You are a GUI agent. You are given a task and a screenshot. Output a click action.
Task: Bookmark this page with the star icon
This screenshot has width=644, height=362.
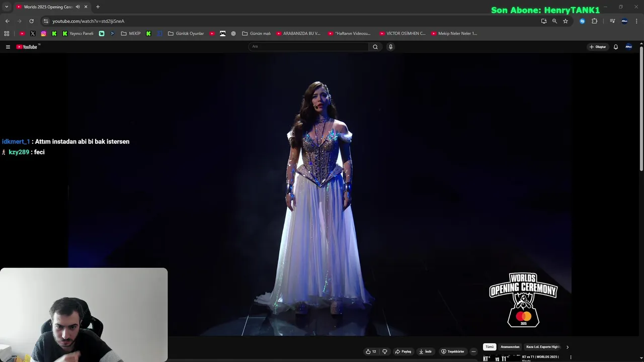566,21
